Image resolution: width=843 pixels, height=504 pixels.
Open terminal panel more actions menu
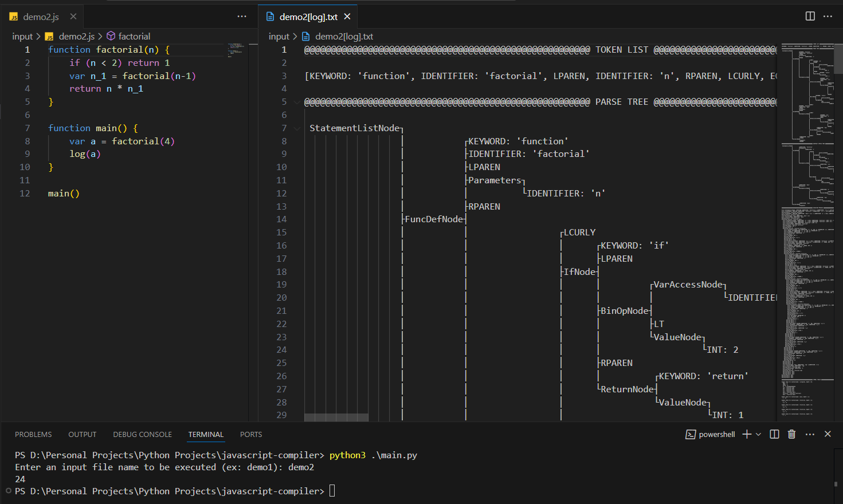click(810, 434)
